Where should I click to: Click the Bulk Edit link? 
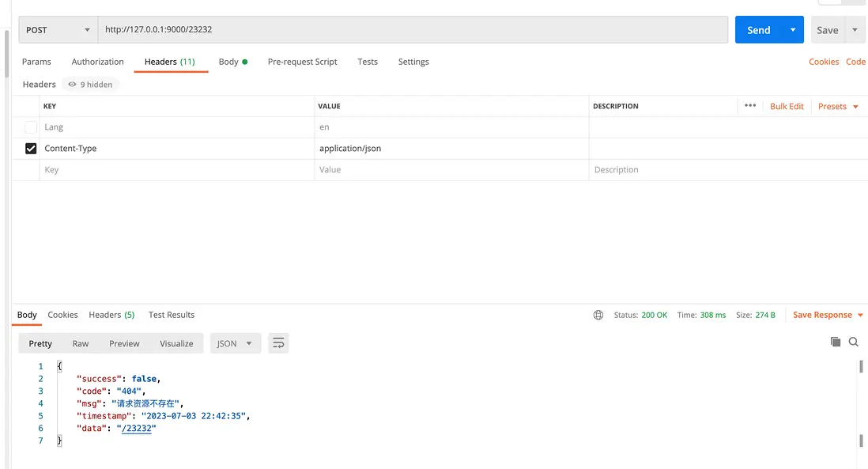click(787, 106)
